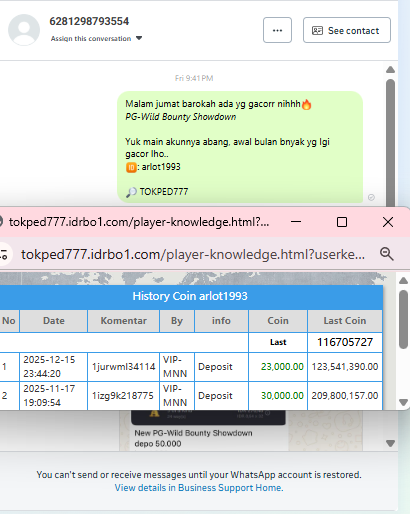Viewport: 410px width, 514px height.
Task: Click chat scrollbar down arrow
Action: (x=390, y=443)
